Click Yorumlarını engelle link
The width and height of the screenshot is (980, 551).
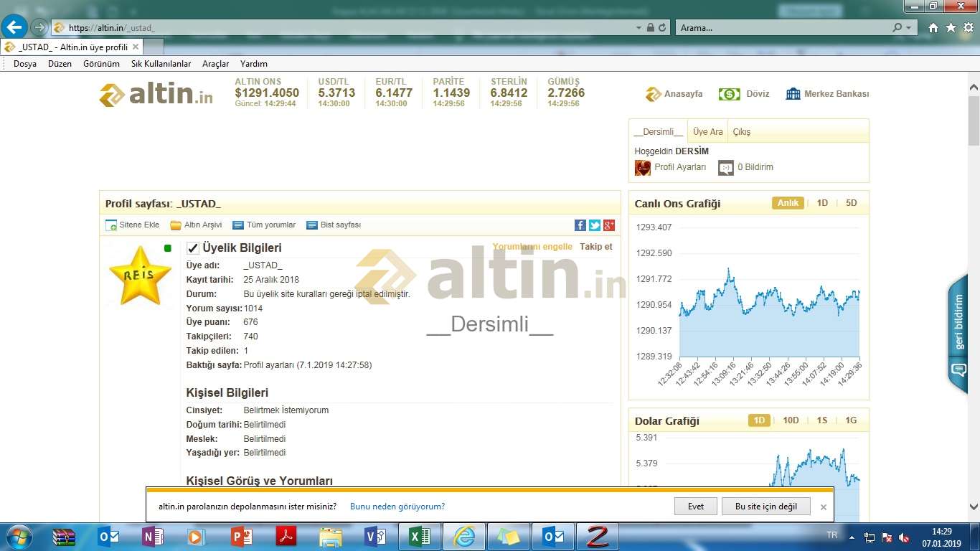tap(532, 247)
